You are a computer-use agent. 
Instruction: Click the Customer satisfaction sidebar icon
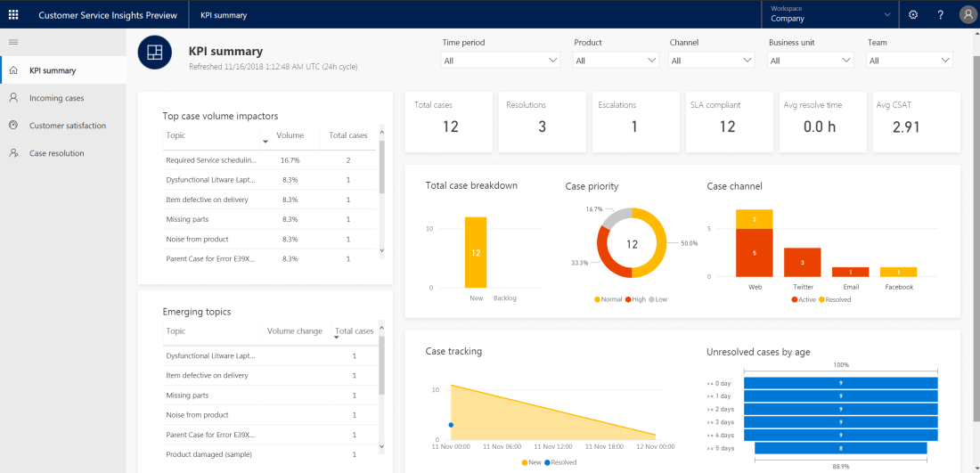coord(13,126)
